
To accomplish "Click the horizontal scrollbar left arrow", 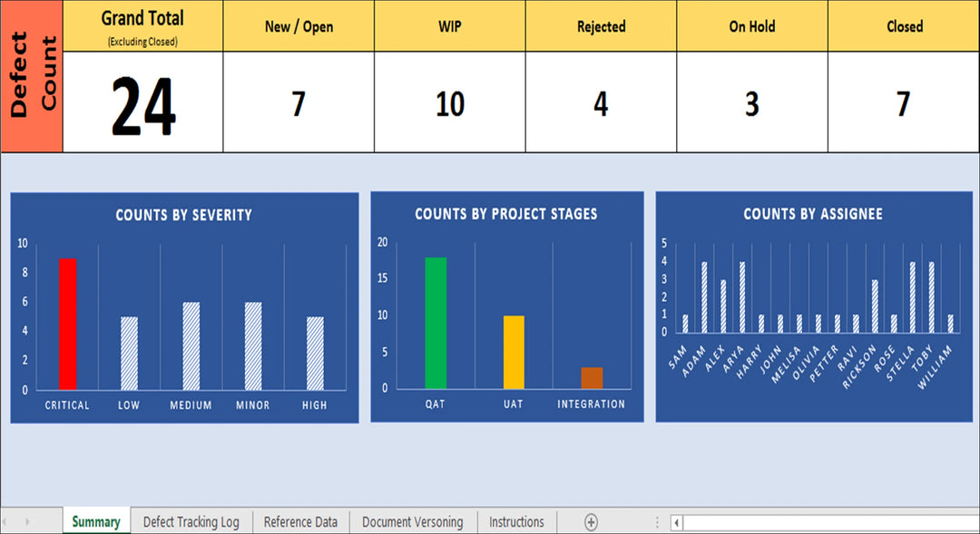I will (x=676, y=522).
